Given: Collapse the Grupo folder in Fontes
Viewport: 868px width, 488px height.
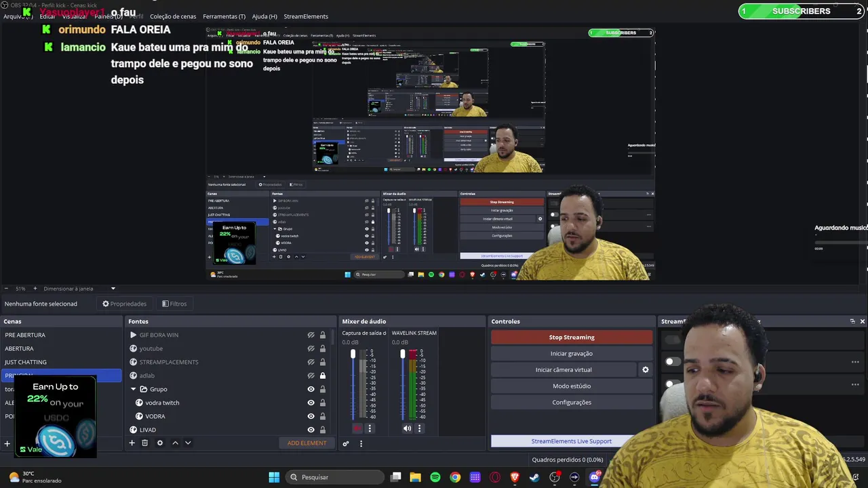Looking at the screenshot, I should click(134, 389).
